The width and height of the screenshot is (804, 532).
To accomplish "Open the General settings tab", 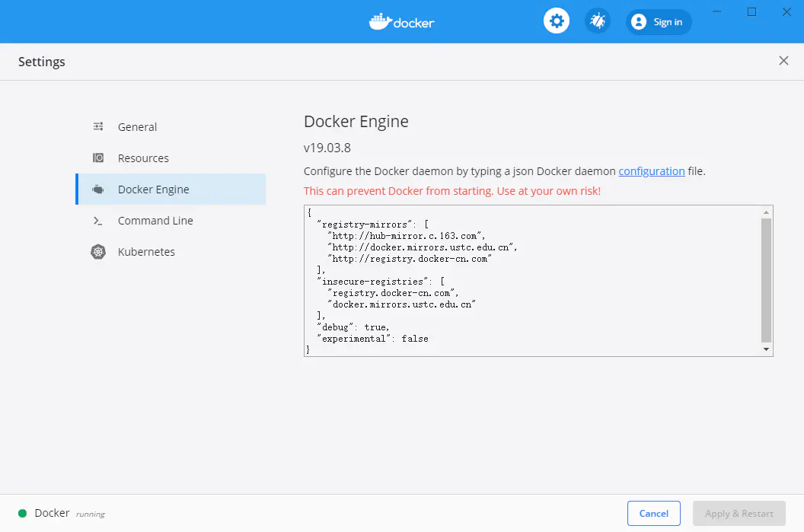I will [171, 126].
